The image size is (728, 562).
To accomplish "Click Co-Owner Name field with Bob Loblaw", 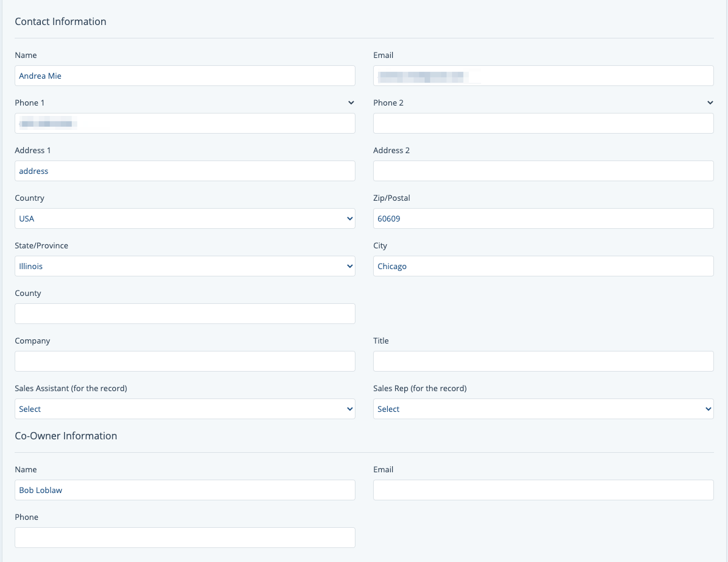I will click(x=185, y=490).
